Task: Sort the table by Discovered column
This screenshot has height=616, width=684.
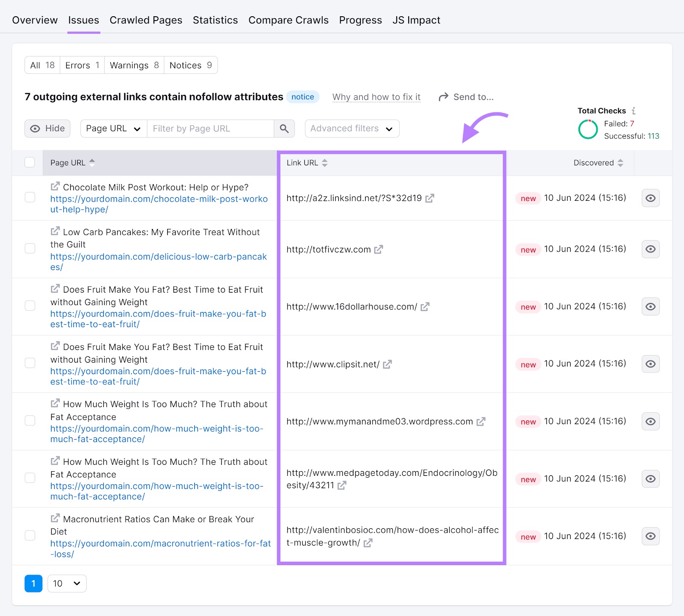Action: coord(621,163)
